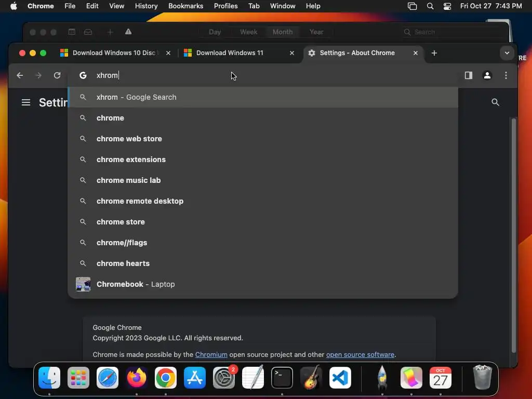This screenshot has width=532, height=399.
Task: Choose the 'chrome hearts' suggestion
Action: tap(263, 263)
